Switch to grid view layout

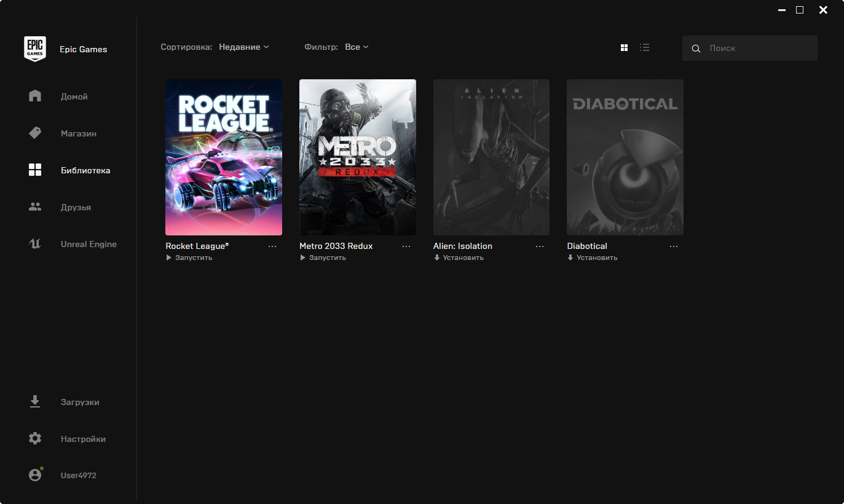(625, 47)
